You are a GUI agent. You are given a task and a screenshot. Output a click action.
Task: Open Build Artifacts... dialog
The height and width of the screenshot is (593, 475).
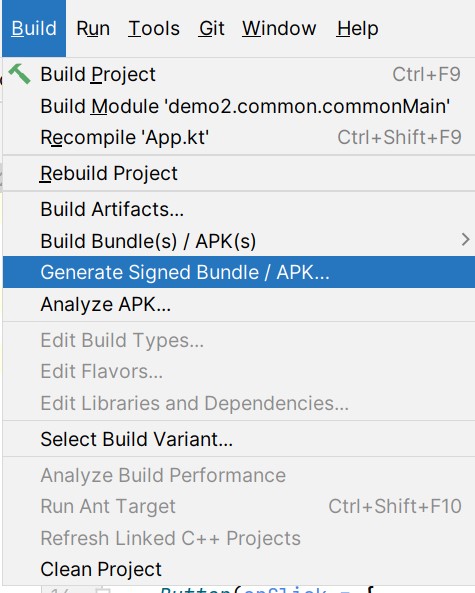coord(239,209)
